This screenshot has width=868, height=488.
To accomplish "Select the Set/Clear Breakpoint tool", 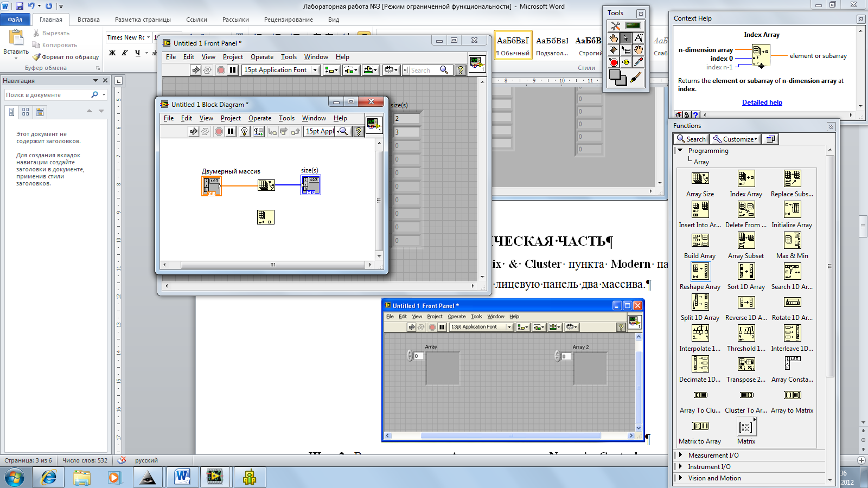I will [x=614, y=62].
